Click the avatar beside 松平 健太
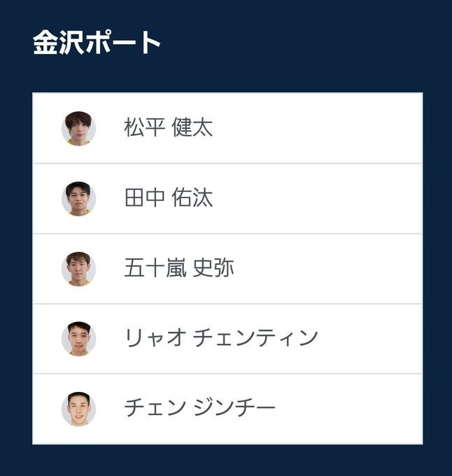This screenshot has width=452, height=476. 78,128
